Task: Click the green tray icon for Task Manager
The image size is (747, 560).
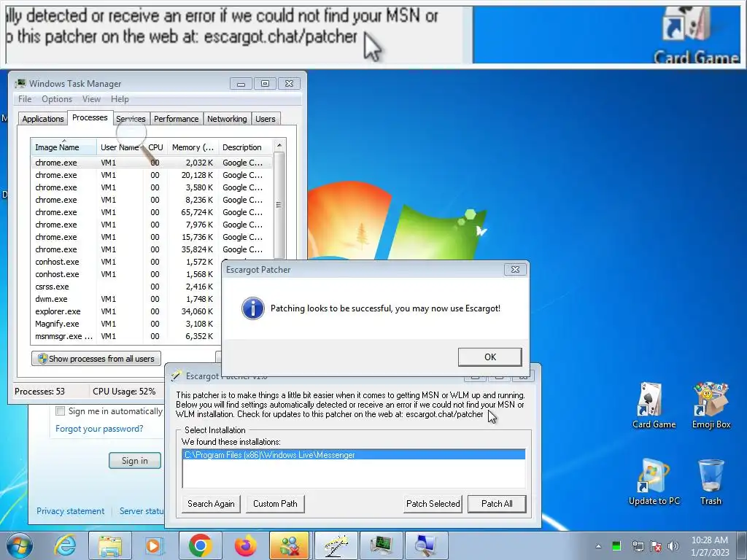Action: point(616,545)
